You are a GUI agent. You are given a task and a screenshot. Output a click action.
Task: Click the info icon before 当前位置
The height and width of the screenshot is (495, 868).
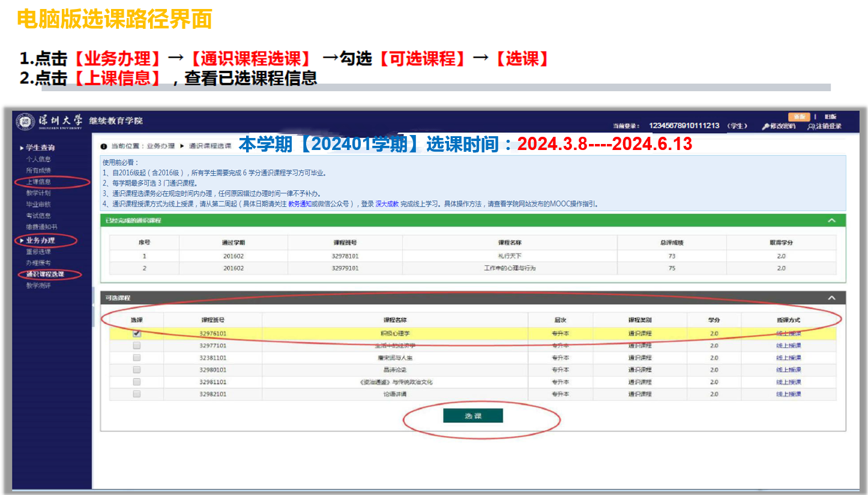[x=104, y=146]
